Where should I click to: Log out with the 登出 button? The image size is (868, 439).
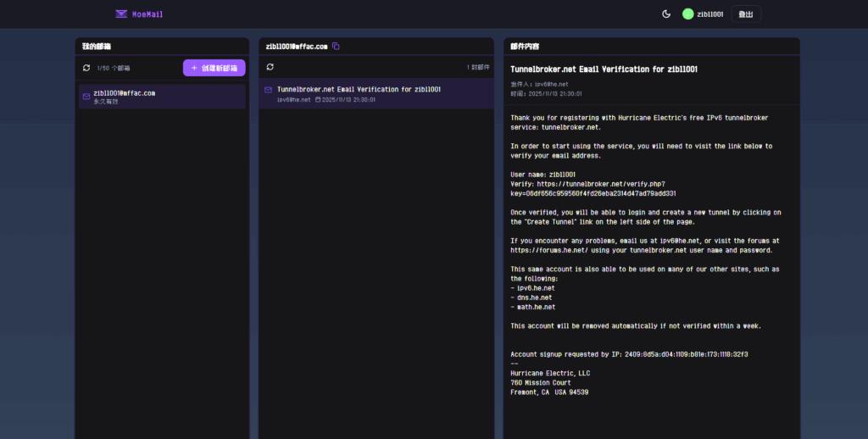746,14
